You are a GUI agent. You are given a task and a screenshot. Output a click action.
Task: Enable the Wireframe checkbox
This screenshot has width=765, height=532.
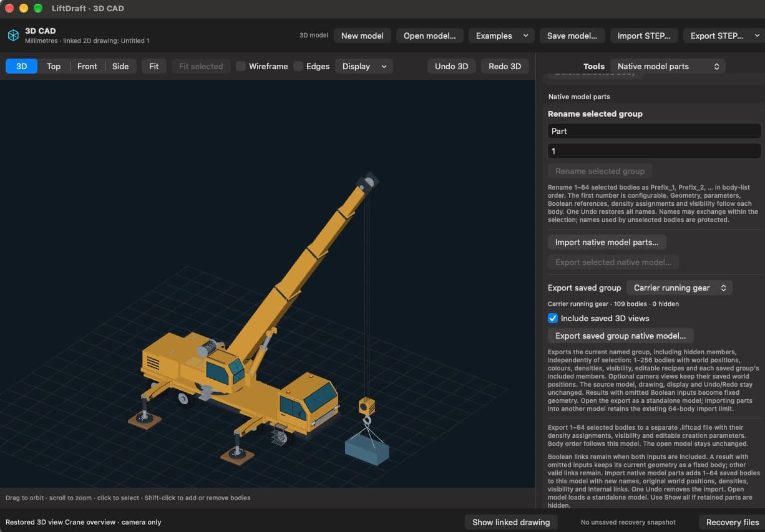tap(241, 66)
